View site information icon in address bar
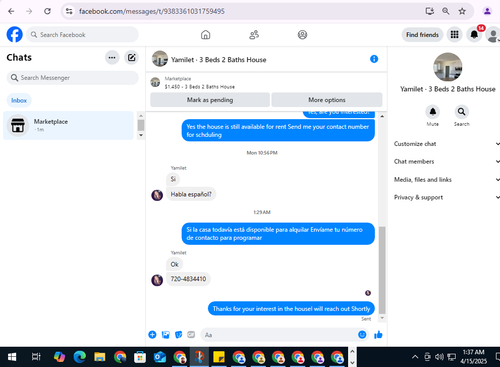500x367 pixels. coord(69,11)
